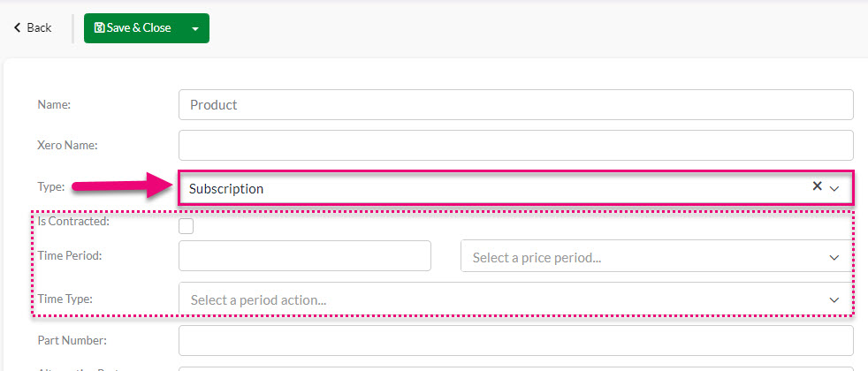Click the Back chevron arrow icon
The width and height of the screenshot is (868, 371).
(17, 27)
